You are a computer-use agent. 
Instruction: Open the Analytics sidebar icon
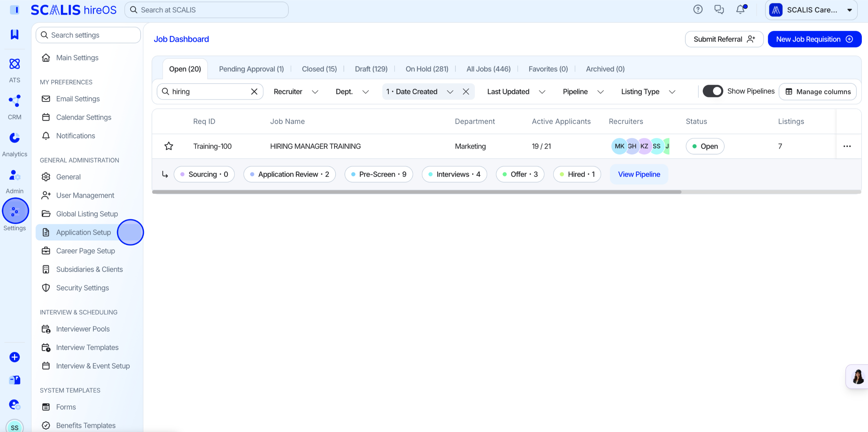[x=14, y=138]
